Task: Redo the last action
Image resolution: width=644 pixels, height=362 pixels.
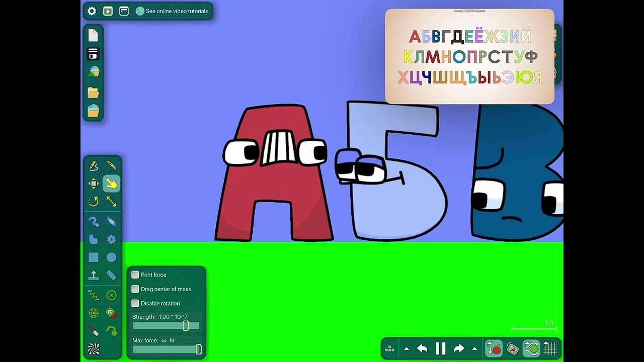Action: (459, 348)
